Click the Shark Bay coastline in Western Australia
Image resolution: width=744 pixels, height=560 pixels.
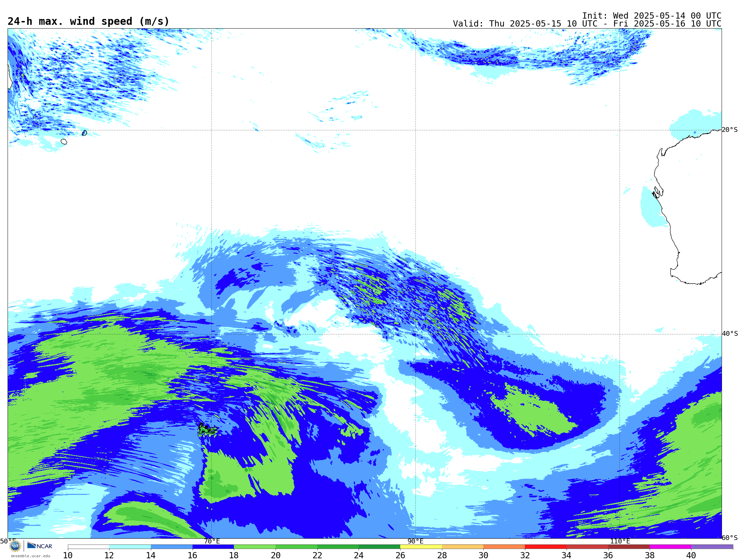[x=658, y=192]
